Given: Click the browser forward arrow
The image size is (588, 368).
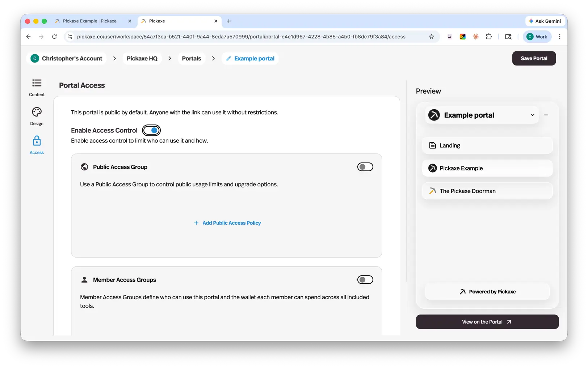Looking at the screenshot, I should 41,37.
